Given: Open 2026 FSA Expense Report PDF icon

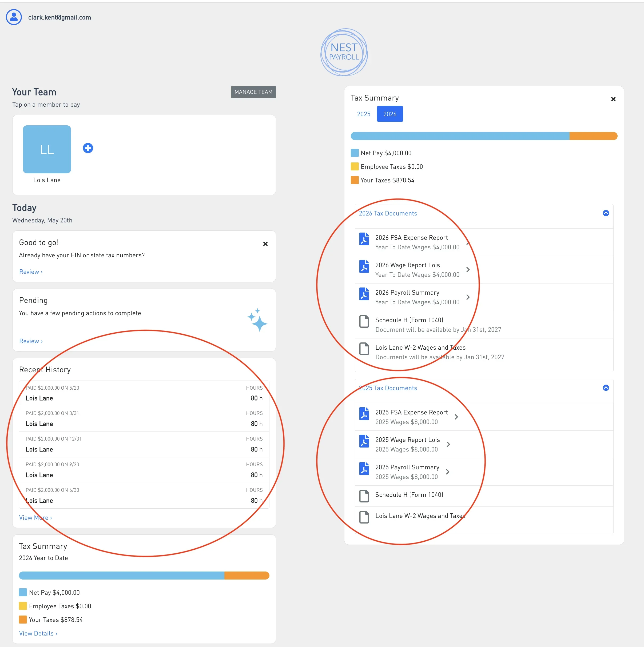Looking at the screenshot, I should [x=364, y=239].
